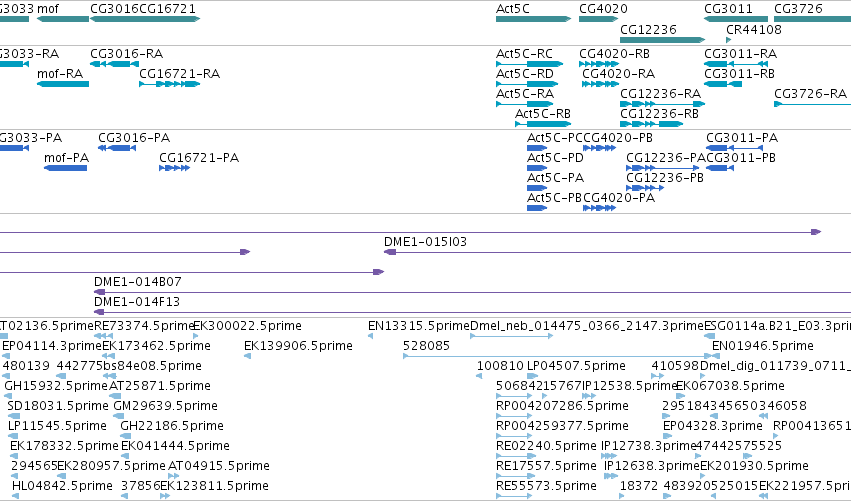This screenshot has width=851, height=501.
Task: Click the CG4020-RA transcript label
Action: pos(619,74)
